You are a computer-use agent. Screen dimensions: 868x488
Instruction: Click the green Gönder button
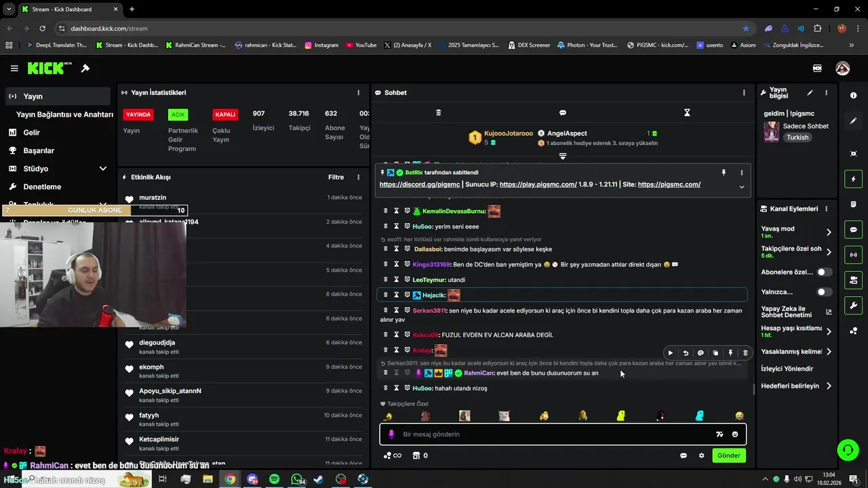click(729, 455)
